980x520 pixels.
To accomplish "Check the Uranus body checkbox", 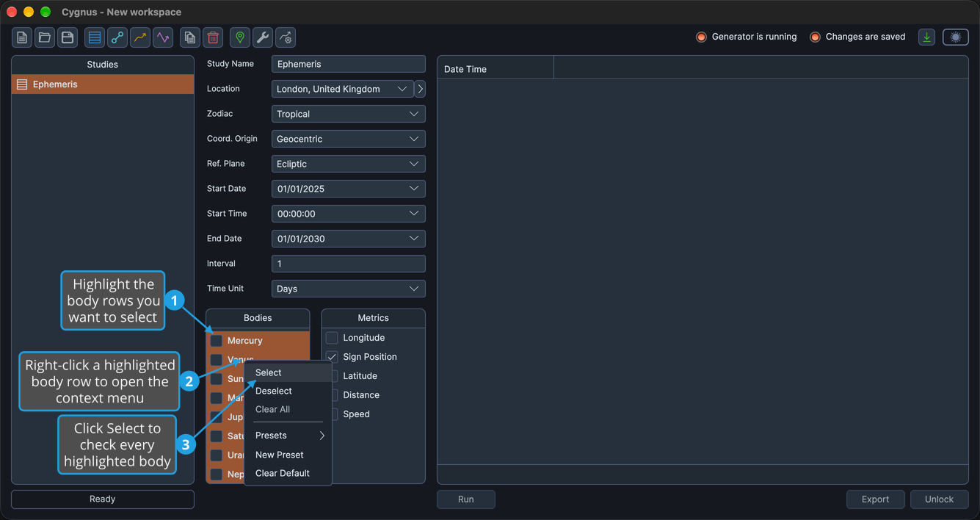I will 217,455.
